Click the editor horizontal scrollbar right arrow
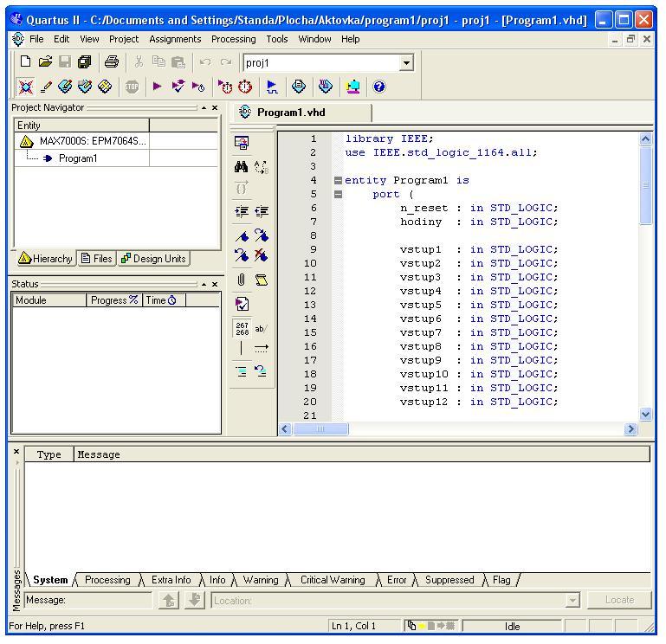This screenshot has width=666, height=644. (x=630, y=429)
